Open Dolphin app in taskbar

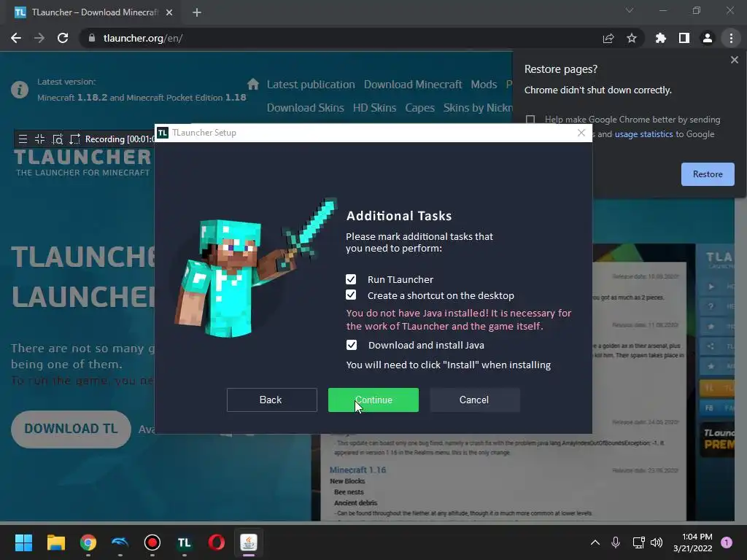[120, 542]
